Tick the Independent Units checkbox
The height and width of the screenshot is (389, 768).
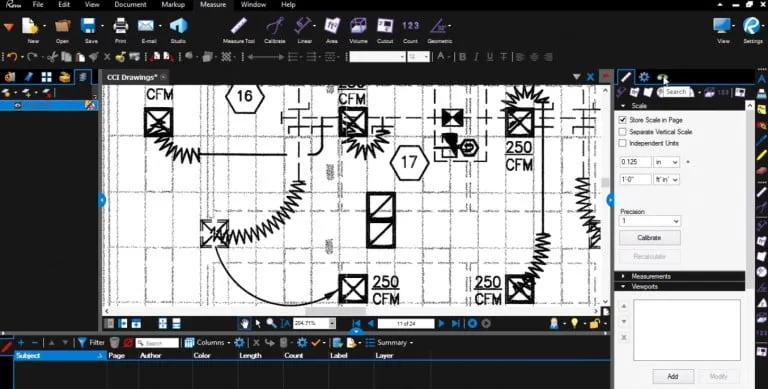click(x=623, y=144)
